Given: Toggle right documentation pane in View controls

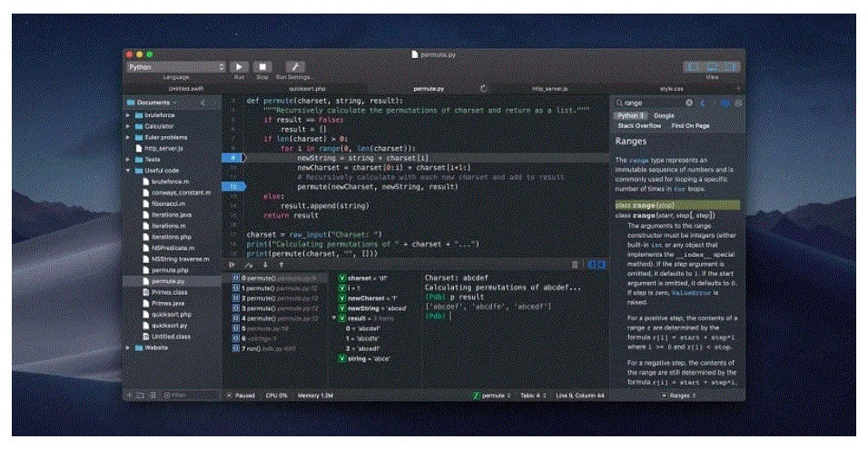Looking at the screenshot, I should [731, 67].
